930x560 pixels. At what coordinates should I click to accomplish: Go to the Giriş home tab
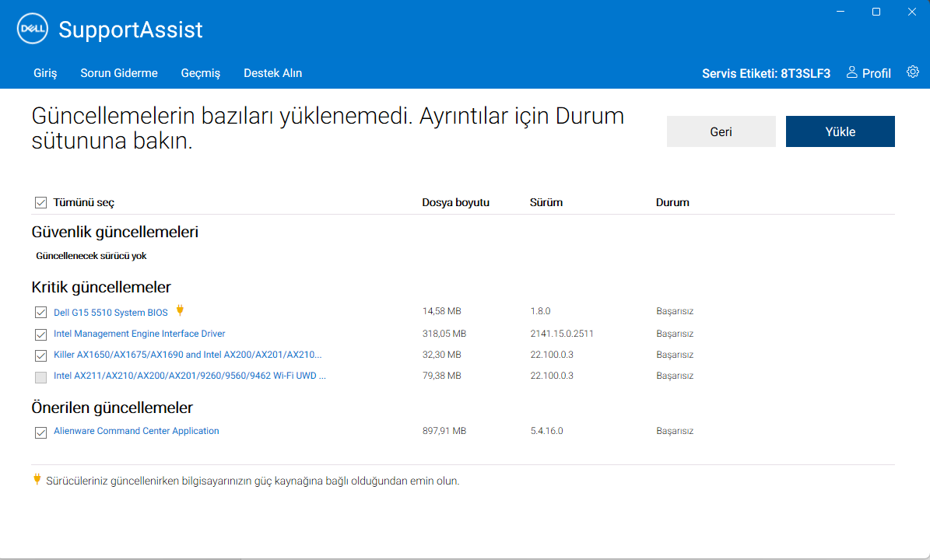click(x=45, y=72)
